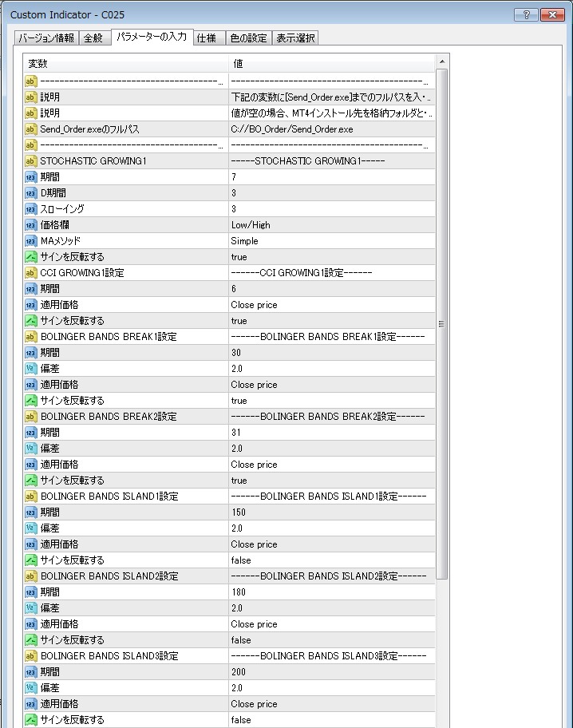Select the true value under STOCHASTIC GROWING1
Viewport: 573px width, 728px height.
pos(239,257)
